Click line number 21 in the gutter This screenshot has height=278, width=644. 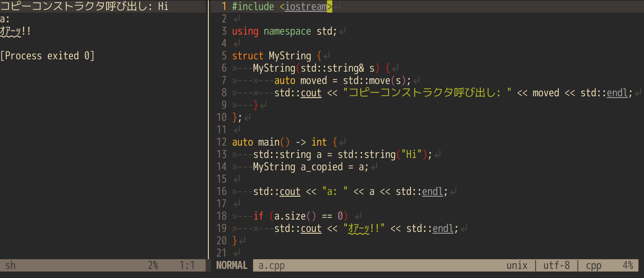221,253
